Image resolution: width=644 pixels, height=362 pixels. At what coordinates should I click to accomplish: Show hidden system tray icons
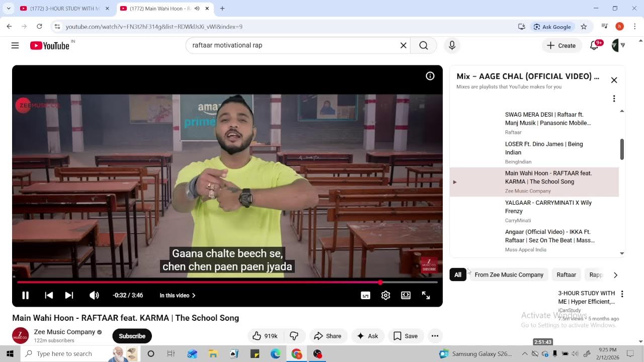pos(525,354)
